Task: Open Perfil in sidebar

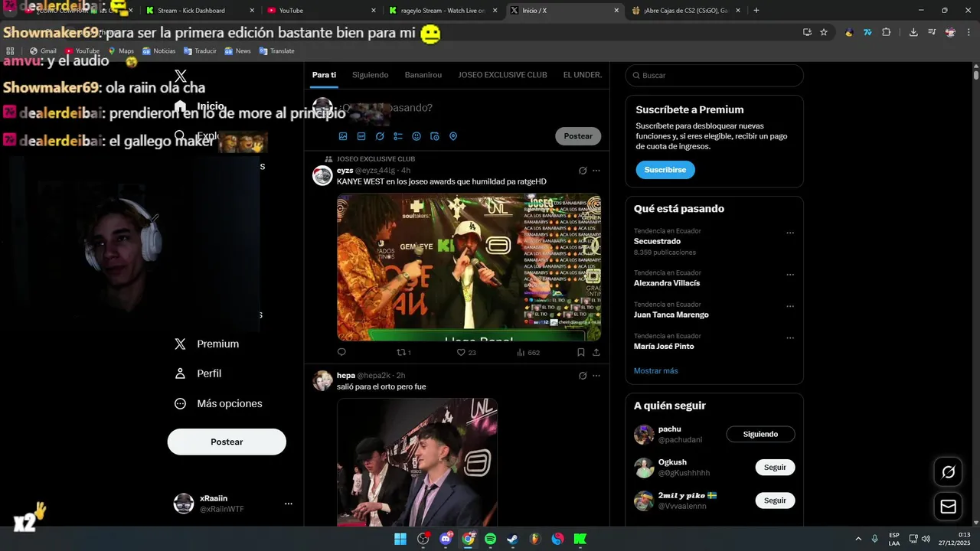Action: tap(198, 373)
